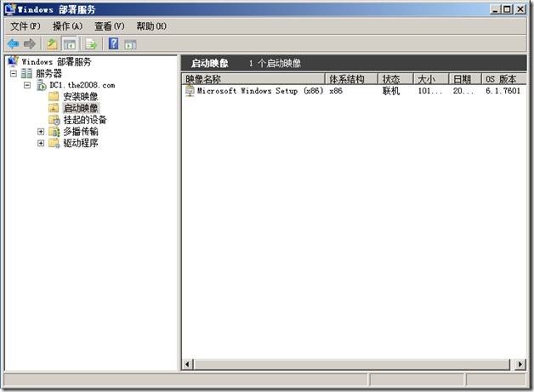
Task: Open the 操作(A) menu
Action: click(67, 26)
